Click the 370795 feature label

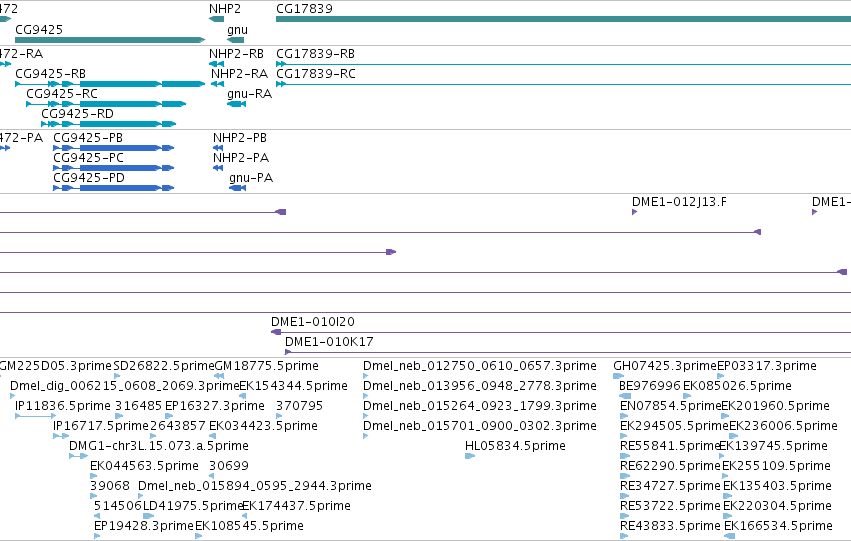click(300, 406)
